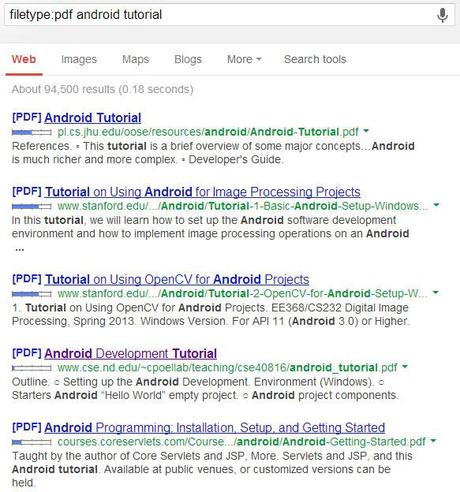The height and width of the screenshot is (492, 460).
Task: Switch to the Maps tab
Action: pos(135,59)
